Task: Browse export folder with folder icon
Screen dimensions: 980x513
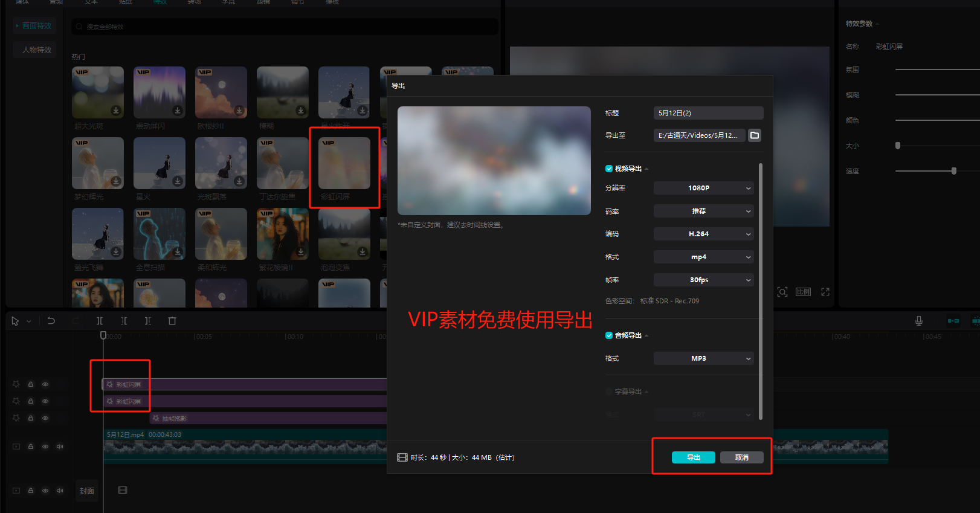Action: 755,135
